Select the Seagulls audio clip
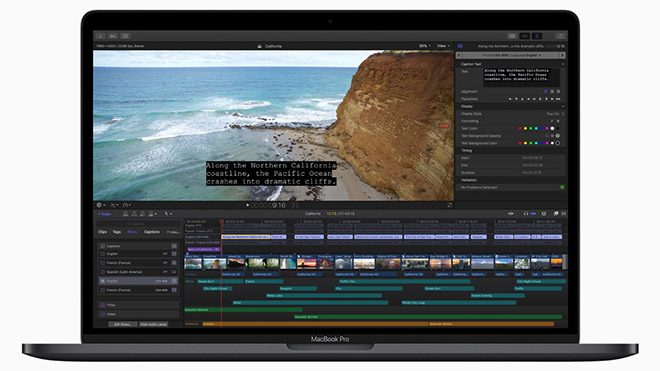660x371 pixels. pos(298,288)
